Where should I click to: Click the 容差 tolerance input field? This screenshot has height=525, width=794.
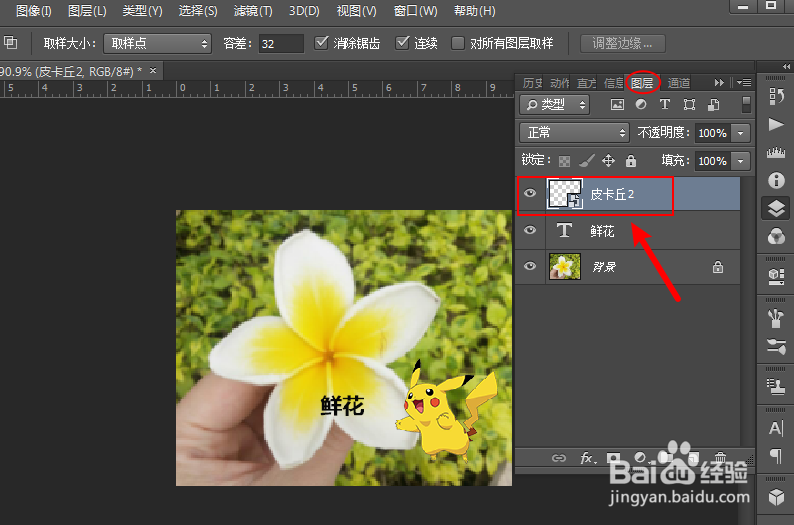pos(281,44)
